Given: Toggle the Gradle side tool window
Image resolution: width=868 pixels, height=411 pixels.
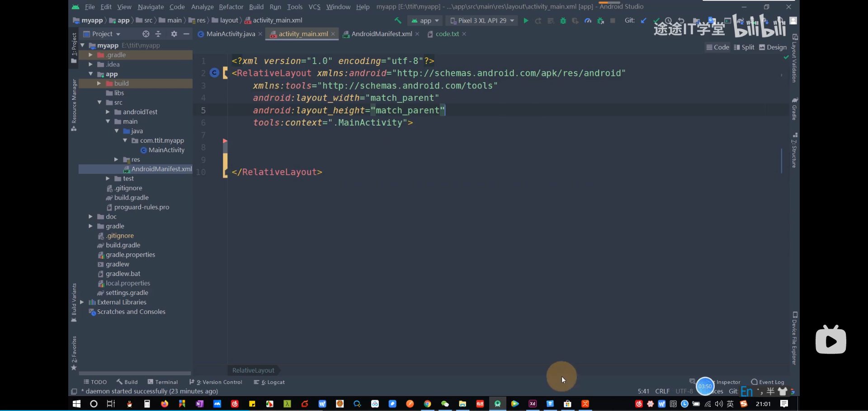Looking at the screenshot, I should point(794,108).
